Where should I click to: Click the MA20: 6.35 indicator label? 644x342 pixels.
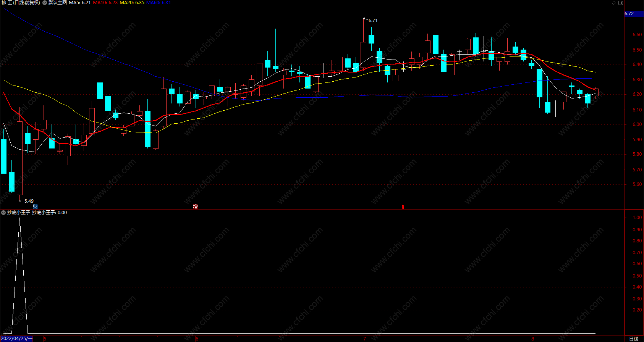[132, 3]
